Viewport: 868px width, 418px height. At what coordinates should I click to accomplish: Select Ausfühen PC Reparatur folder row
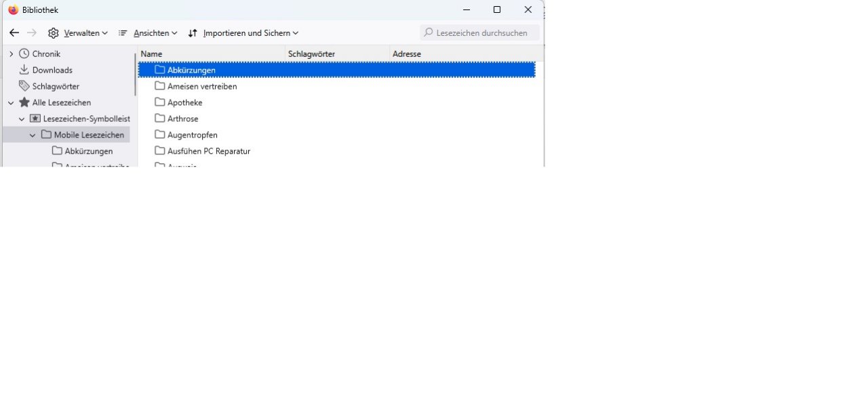click(x=337, y=151)
